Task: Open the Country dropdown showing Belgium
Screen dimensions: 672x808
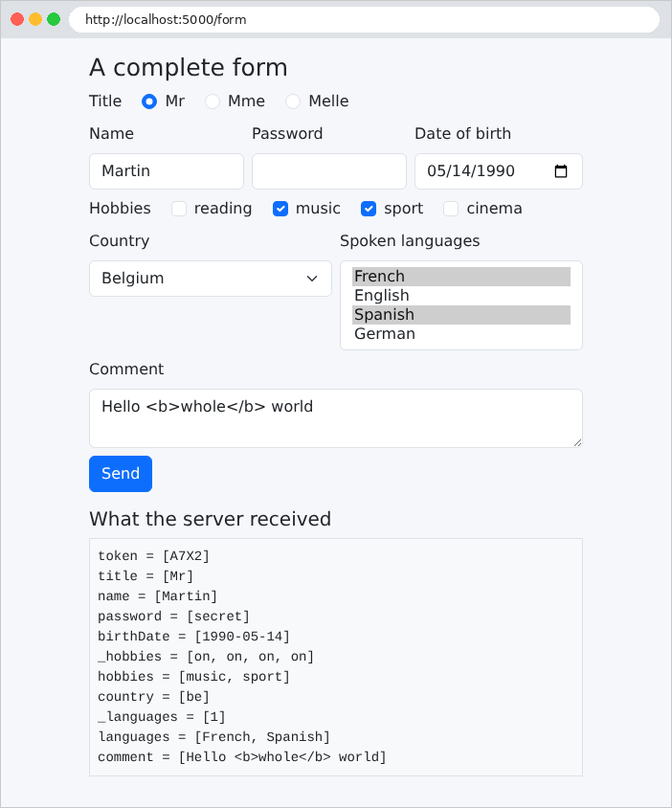Action: pyautogui.click(x=211, y=279)
